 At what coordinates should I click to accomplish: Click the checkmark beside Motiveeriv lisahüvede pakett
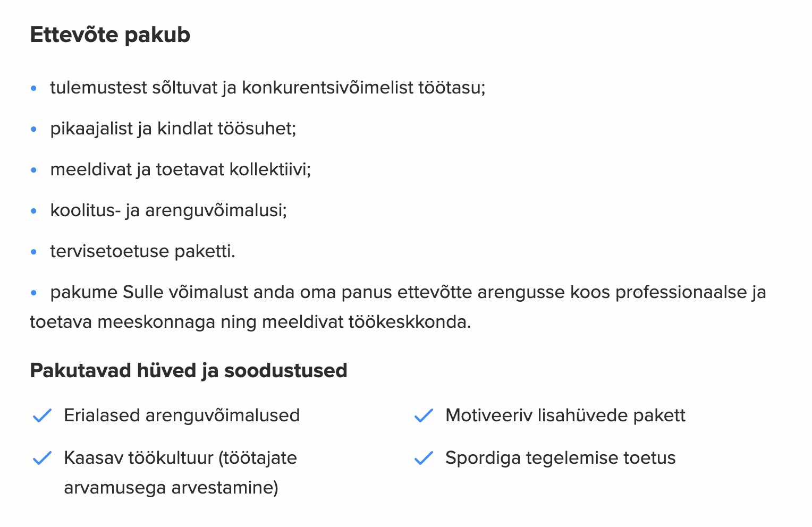click(x=424, y=415)
